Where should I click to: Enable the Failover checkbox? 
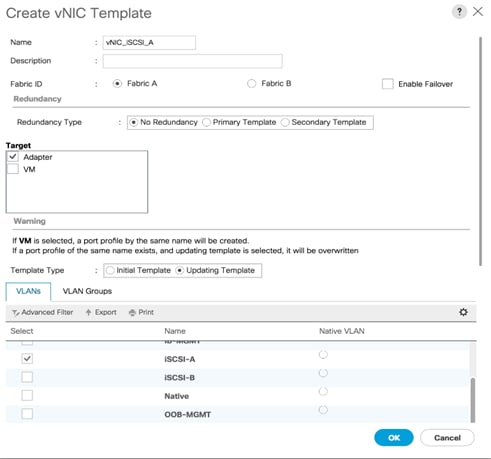point(388,84)
